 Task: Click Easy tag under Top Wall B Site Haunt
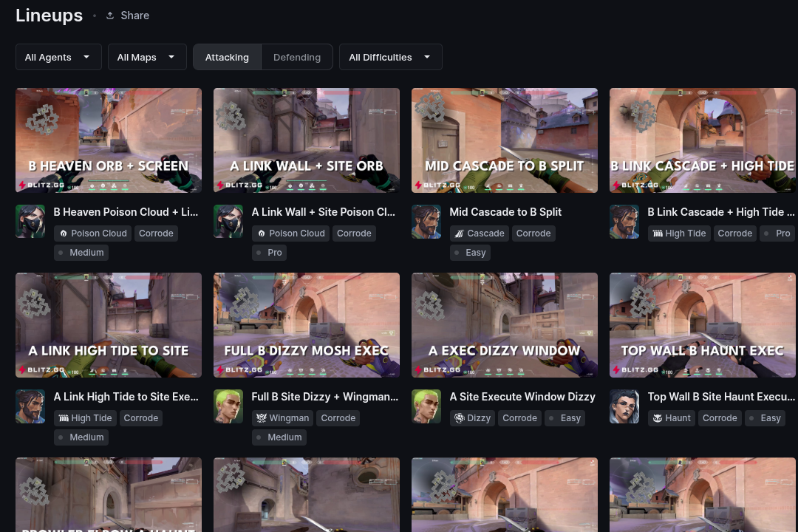765,418
